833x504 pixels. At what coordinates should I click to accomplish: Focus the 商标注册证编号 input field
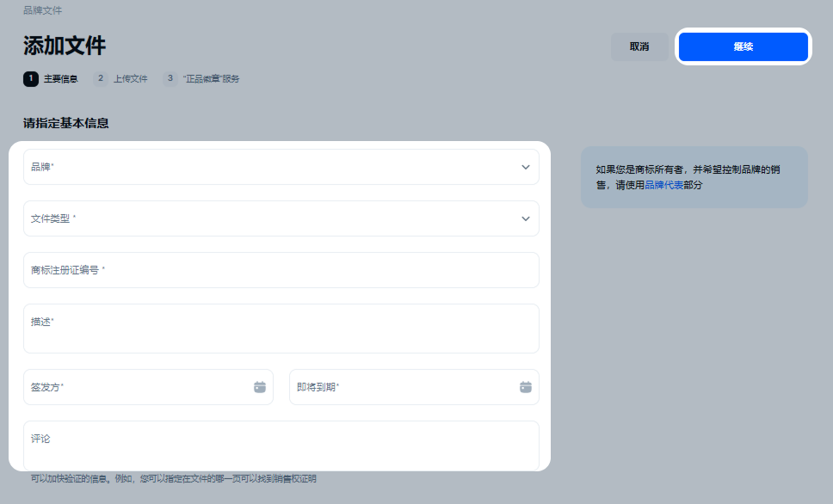pyautogui.click(x=281, y=270)
